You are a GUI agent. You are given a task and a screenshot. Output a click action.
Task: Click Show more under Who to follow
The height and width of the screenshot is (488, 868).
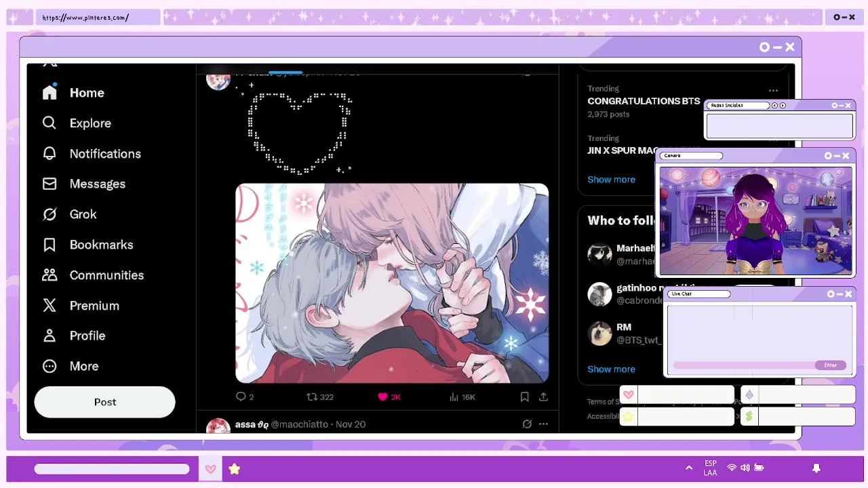[611, 369]
